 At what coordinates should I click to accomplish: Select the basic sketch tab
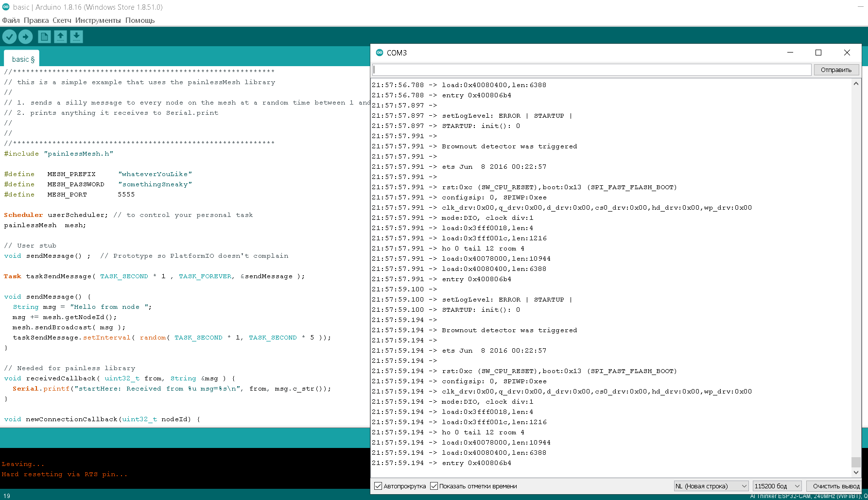point(23,59)
